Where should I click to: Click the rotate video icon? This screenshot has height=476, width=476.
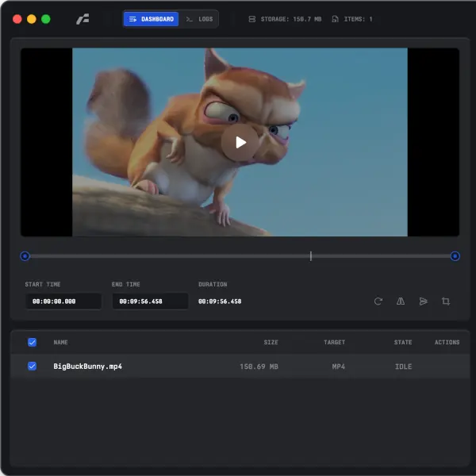point(378,301)
